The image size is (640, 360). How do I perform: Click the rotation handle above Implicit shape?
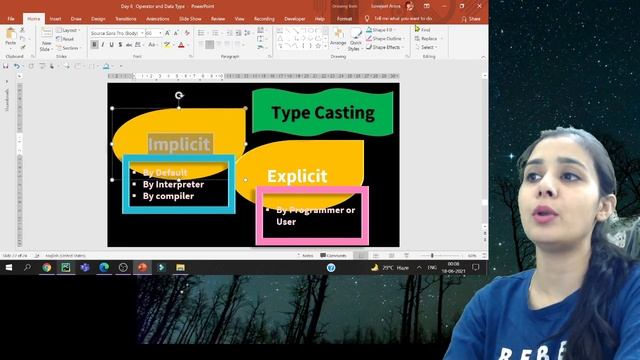point(179,96)
